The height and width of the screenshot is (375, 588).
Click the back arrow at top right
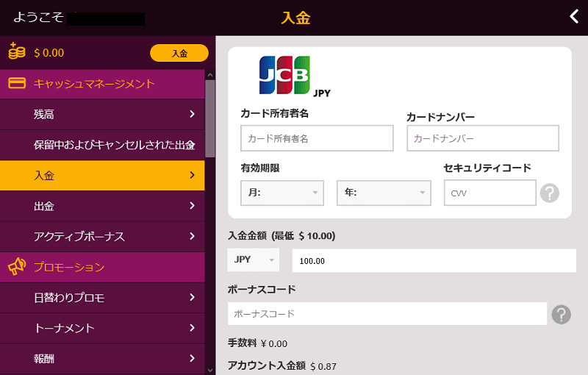point(574,16)
